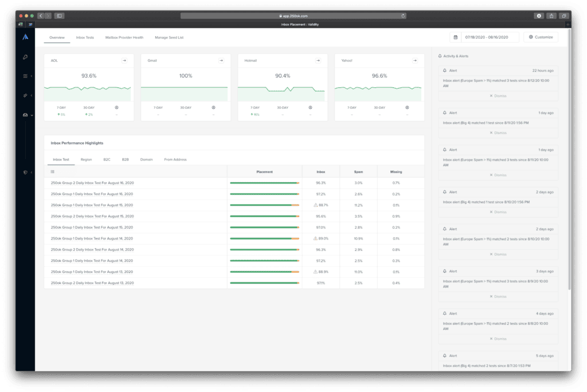Screen dimensions: 587x392
Task: Select the B2B highlights tab
Action: pyautogui.click(x=126, y=159)
